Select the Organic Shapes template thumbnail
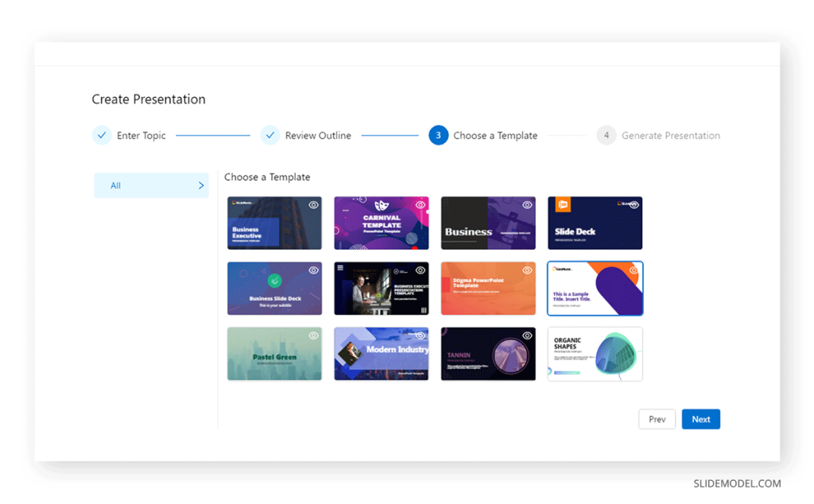814x504 pixels. 595,355
